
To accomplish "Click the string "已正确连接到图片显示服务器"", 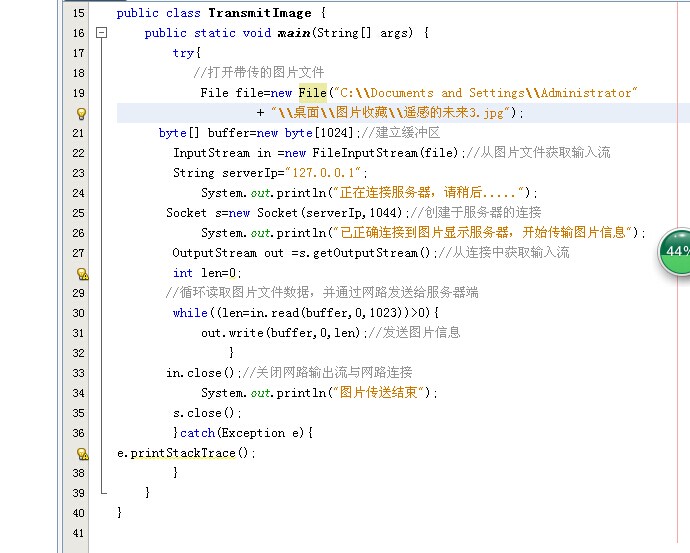I will [x=422, y=232].
